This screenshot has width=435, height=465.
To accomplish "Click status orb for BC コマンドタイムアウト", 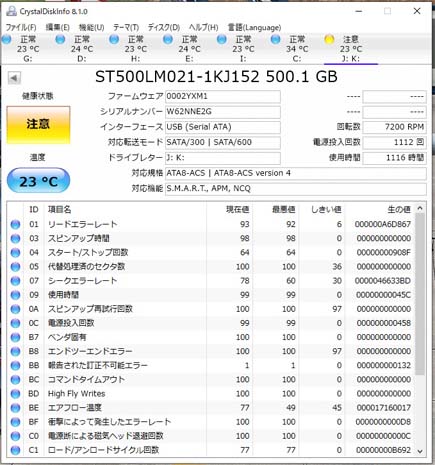I will [x=15, y=380].
